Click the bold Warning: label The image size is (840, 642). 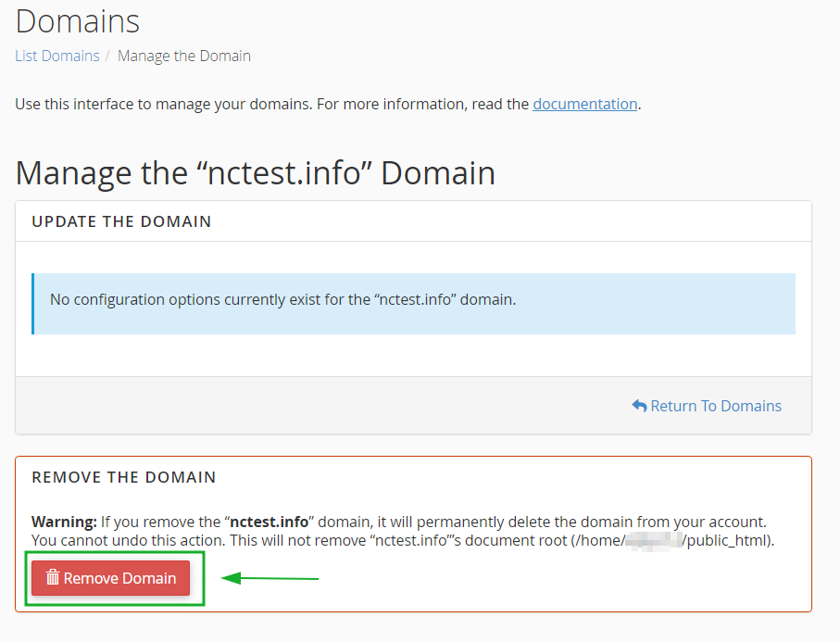pos(64,522)
